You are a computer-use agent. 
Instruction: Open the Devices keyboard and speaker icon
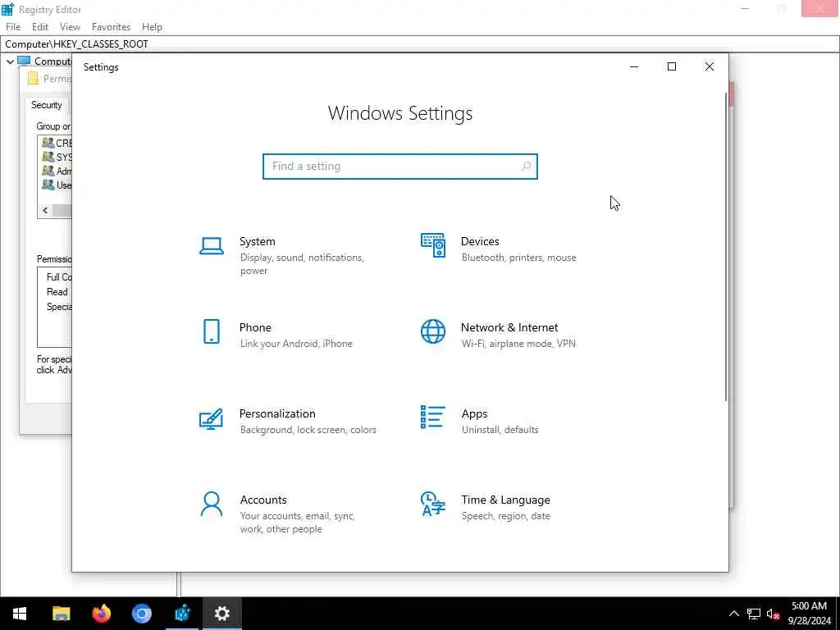coord(433,245)
